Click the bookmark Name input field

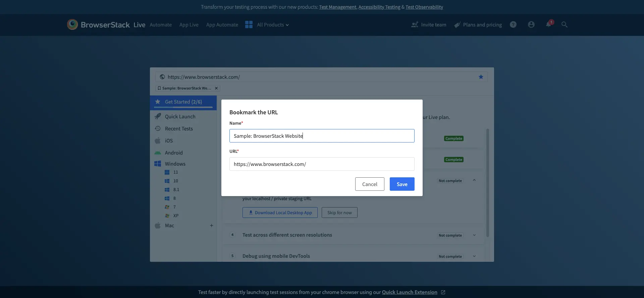(322, 136)
